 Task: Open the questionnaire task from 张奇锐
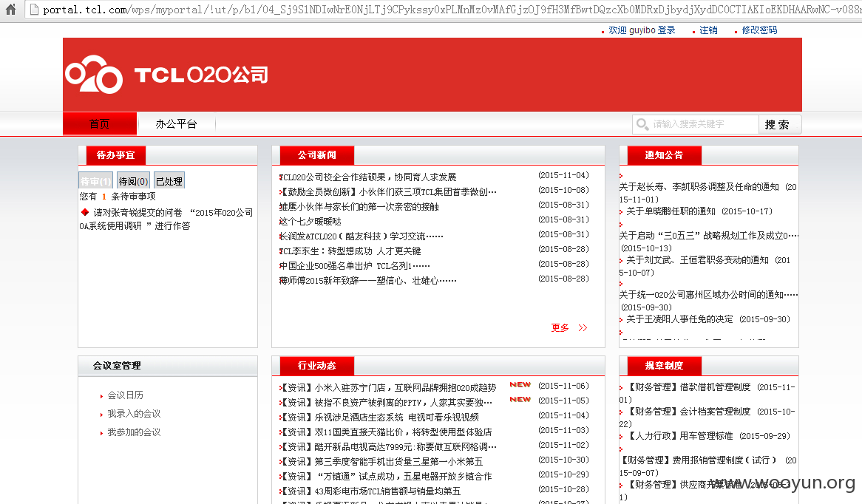(x=166, y=219)
